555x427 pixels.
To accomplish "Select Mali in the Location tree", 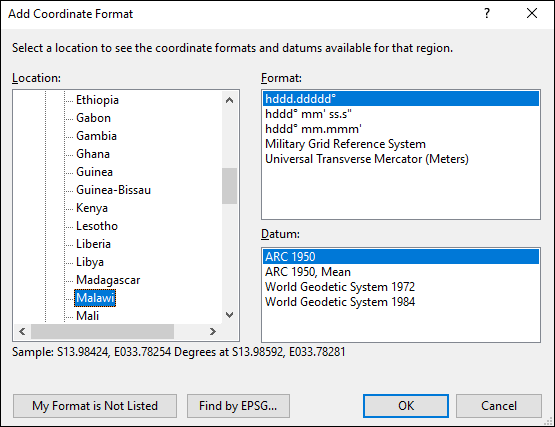I will 87,316.
